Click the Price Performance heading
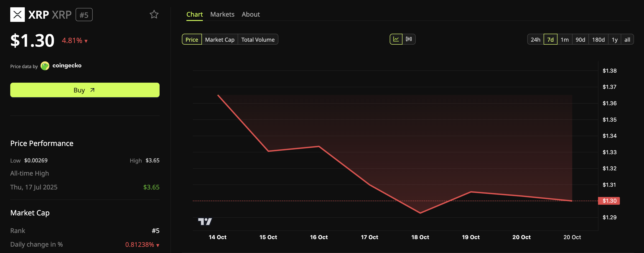 click(42, 143)
